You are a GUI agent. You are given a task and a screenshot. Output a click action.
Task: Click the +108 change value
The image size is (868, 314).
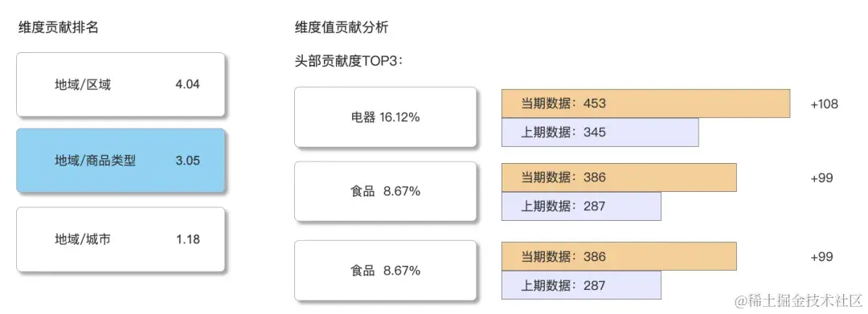pyautogui.click(x=825, y=104)
